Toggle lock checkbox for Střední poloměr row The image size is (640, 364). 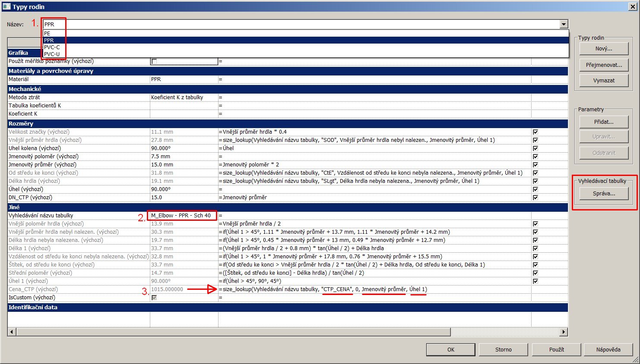click(535, 273)
